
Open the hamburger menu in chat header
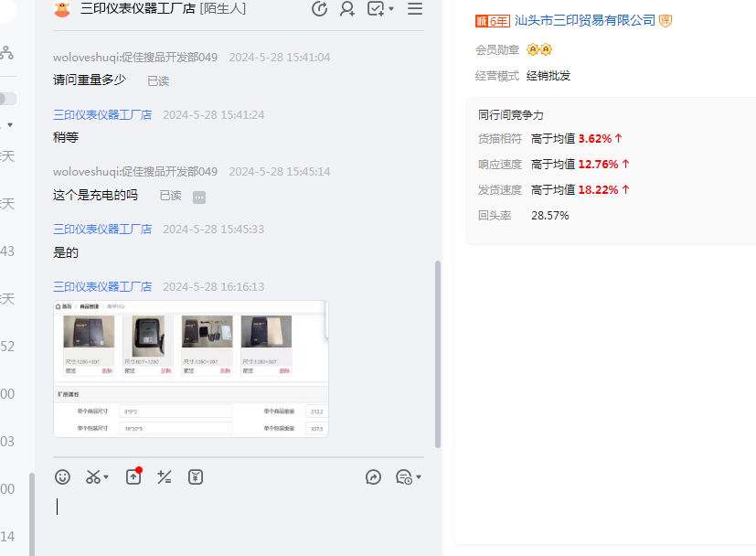coord(415,9)
